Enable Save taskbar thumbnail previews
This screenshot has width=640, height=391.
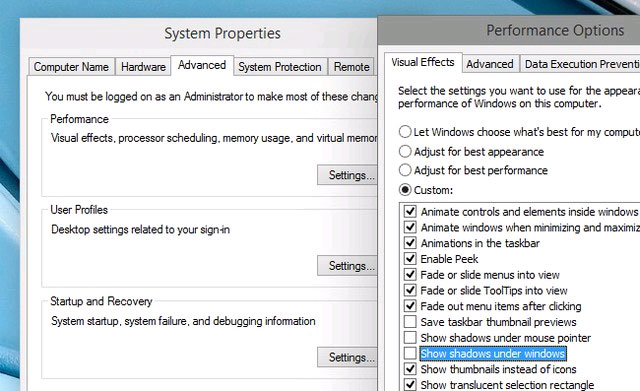[x=410, y=322]
